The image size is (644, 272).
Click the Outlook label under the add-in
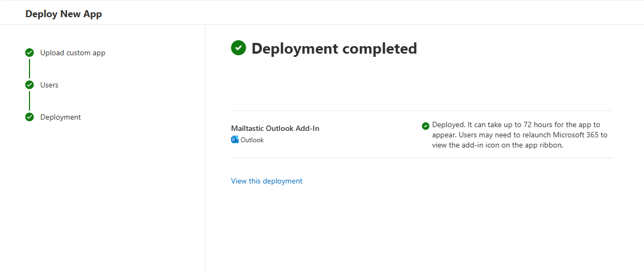[252, 140]
